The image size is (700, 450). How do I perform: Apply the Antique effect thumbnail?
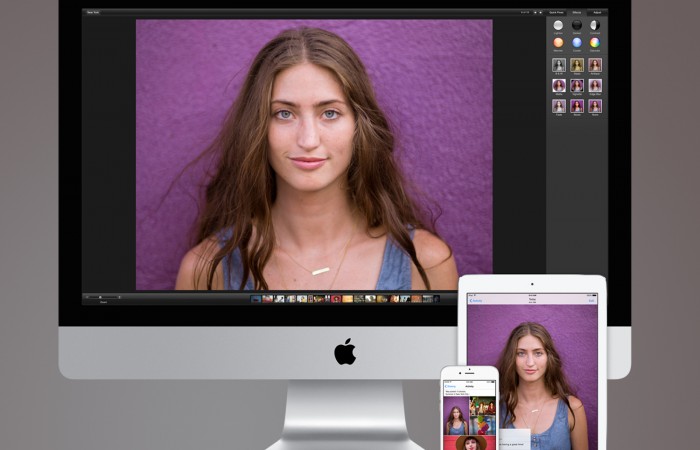[x=595, y=65]
